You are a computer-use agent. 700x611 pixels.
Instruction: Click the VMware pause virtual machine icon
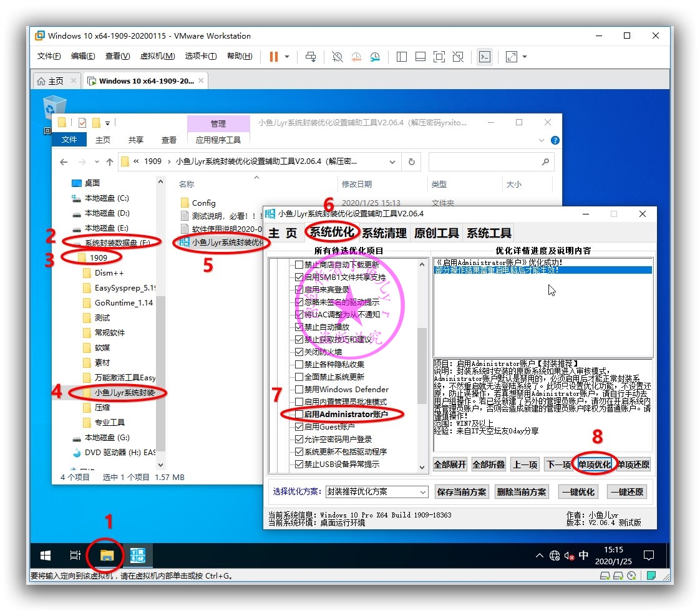(274, 57)
